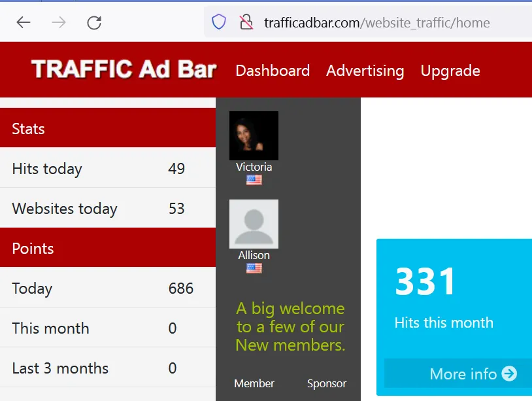Select the Today points row

click(108, 288)
